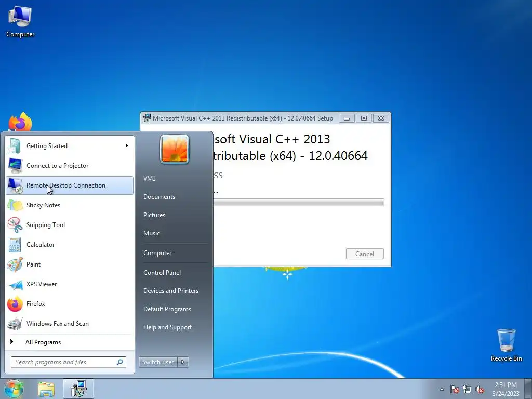Select the setup installer taskbar icon
Viewport: 532px width, 399px height.
tap(78, 389)
